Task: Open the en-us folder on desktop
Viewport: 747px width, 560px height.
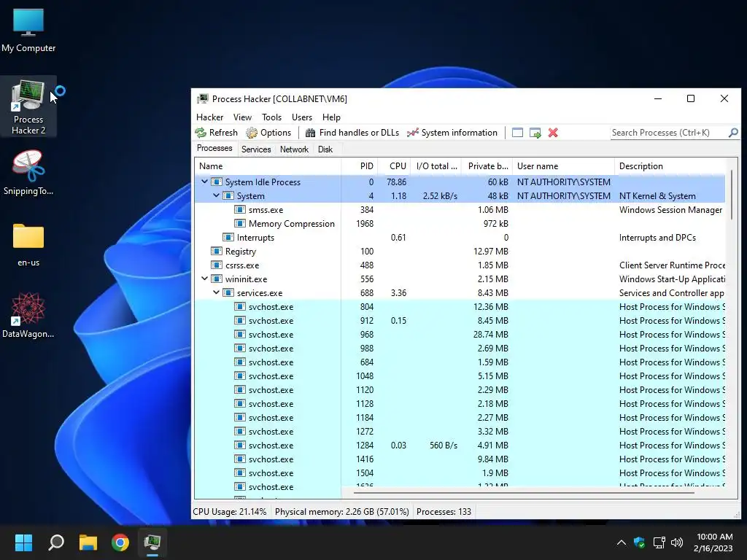Action: coord(28,245)
